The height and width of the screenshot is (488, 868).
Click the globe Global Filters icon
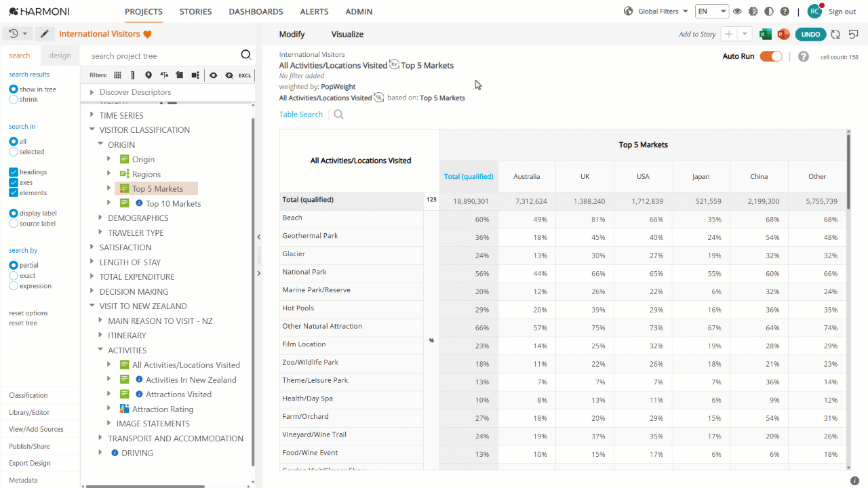628,12
